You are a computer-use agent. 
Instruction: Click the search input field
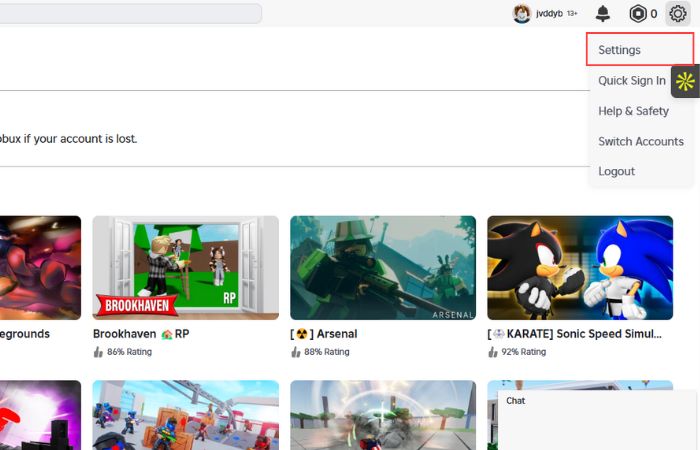[x=130, y=13]
